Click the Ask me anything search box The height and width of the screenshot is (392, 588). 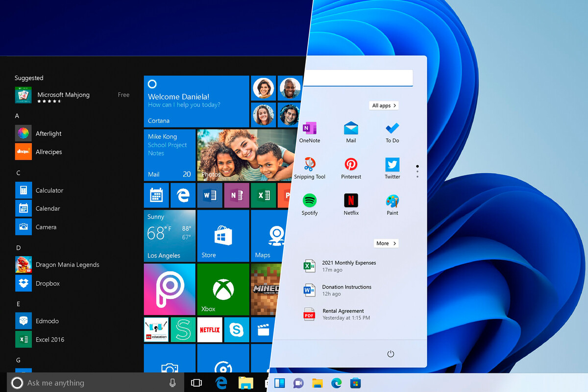88,383
